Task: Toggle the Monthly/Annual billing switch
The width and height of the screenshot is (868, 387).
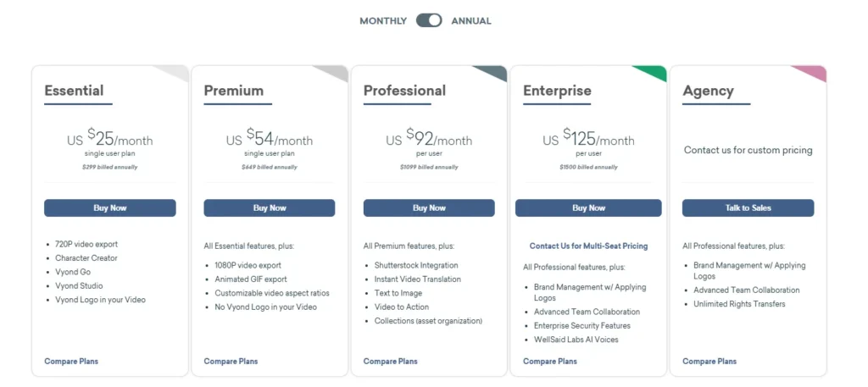Action: 429,20
